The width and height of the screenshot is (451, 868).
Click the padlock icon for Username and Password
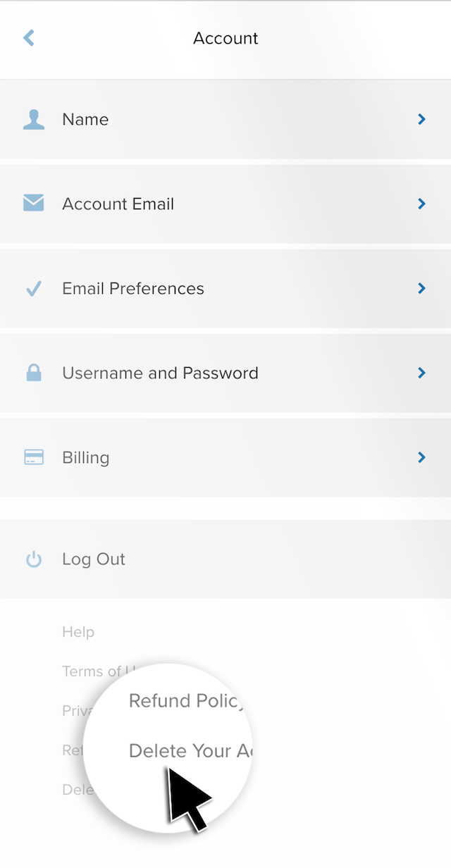point(33,373)
